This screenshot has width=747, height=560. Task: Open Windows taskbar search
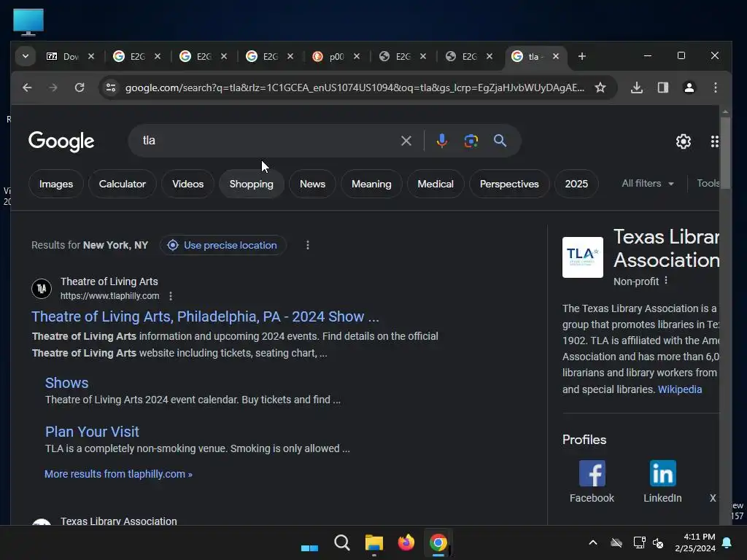pos(341,542)
